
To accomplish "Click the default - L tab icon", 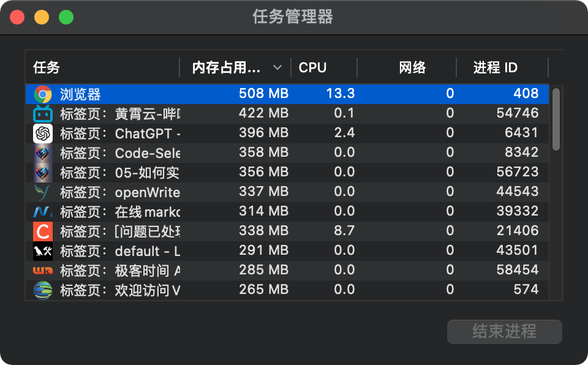I will pos(43,250).
